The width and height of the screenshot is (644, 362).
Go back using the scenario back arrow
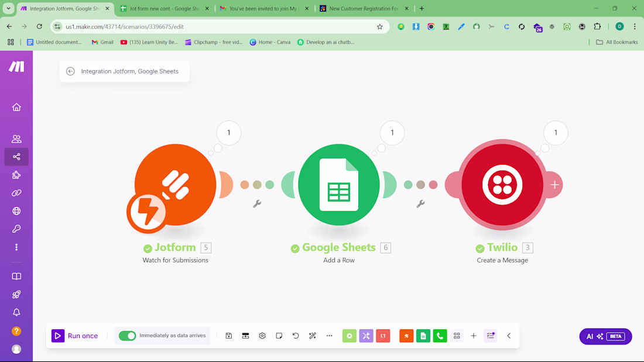71,71
